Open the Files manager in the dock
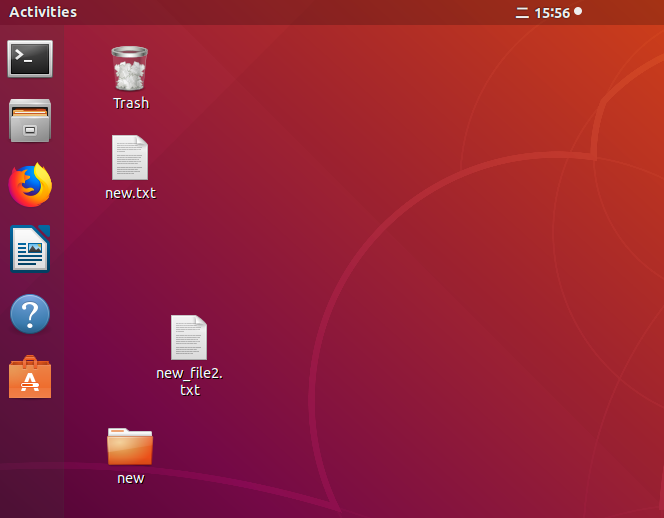664x518 pixels. click(x=30, y=121)
